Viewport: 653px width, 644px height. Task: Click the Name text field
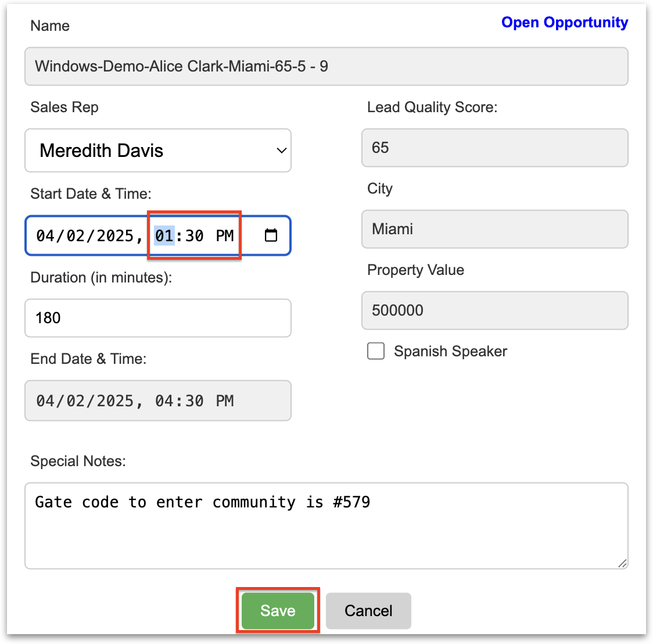(326, 66)
